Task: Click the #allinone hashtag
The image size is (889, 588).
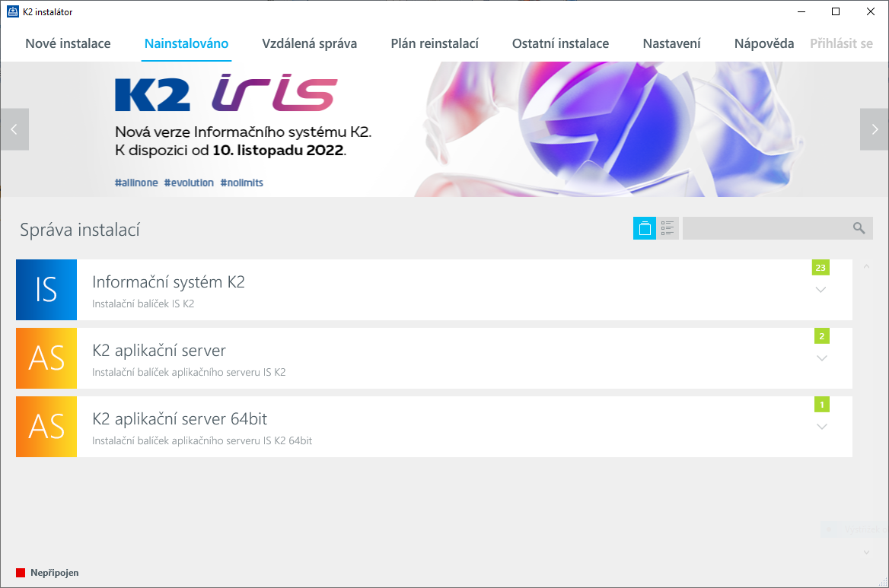Action: pyautogui.click(x=136, y=183)
